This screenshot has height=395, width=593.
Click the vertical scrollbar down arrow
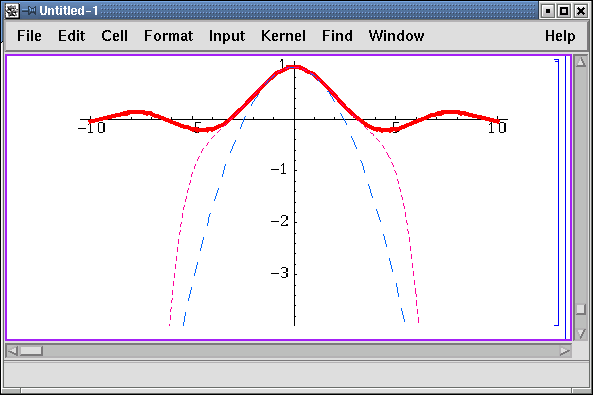[581, 334]
